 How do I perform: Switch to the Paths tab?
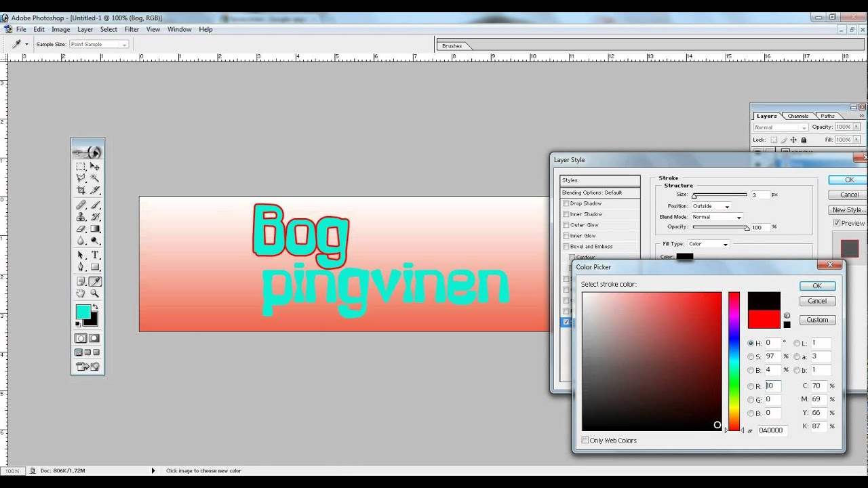827,116
